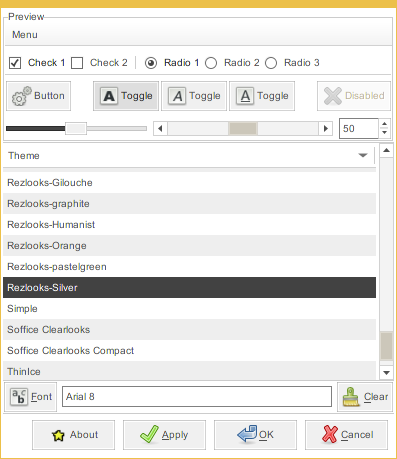This screenshot has height=459, width=397.
Task: Enable the Check 2 checkbox
Action: [x=77, y=63]
